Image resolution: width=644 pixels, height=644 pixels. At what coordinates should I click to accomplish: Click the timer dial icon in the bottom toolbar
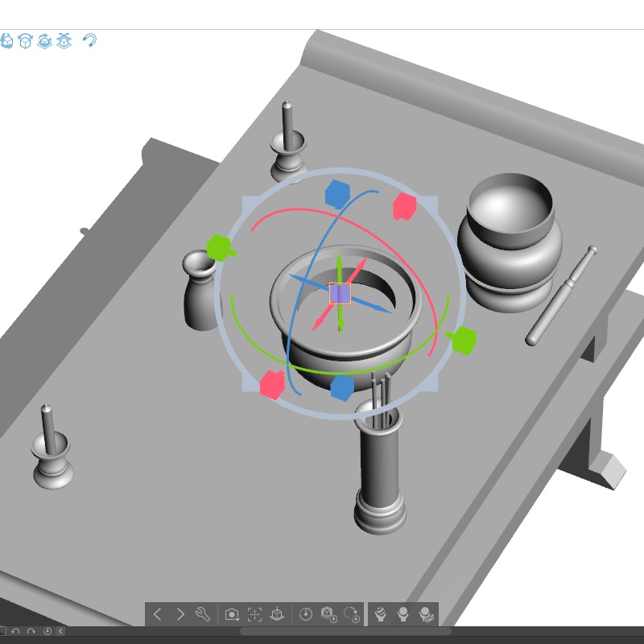[306, 613]
